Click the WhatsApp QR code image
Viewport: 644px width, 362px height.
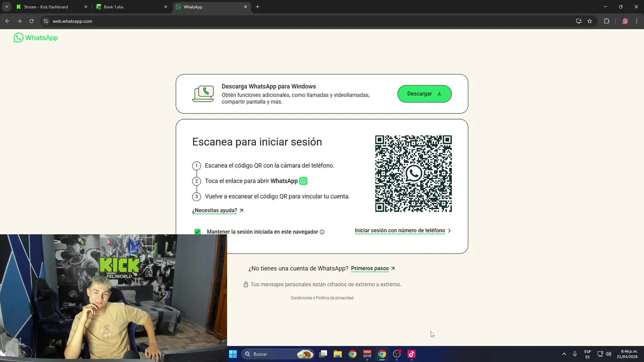pyautogui.click(x=414, y=173)
